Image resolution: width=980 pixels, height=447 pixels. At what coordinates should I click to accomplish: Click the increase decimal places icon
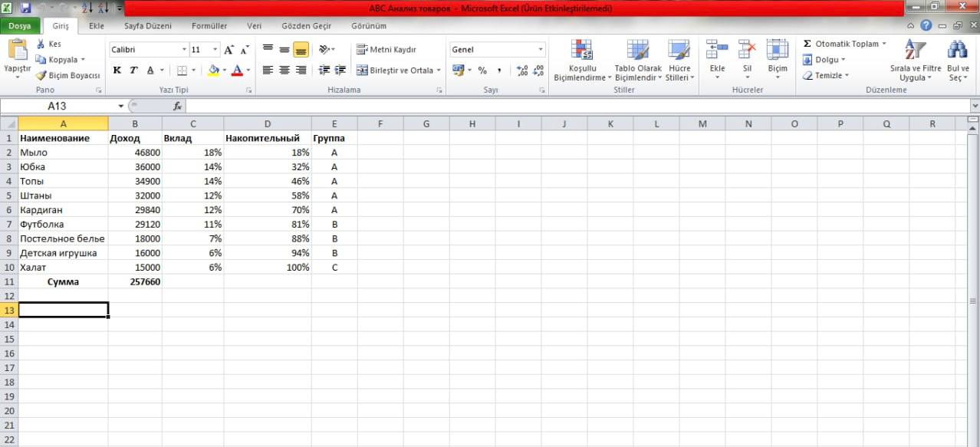pyautogui.click(x=522, y=70)
